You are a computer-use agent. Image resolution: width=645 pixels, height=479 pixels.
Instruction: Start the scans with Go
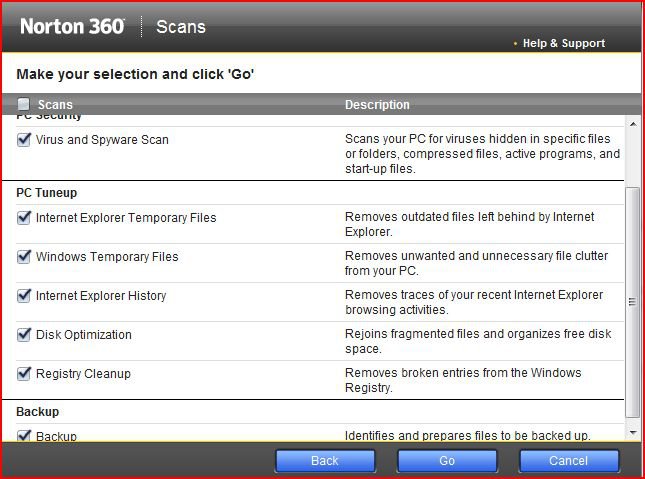(447, 460)
